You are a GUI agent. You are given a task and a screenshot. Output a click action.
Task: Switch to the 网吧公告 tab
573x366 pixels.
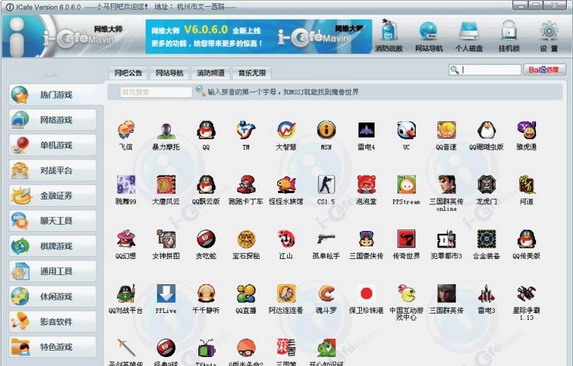[x=128, y=73]
